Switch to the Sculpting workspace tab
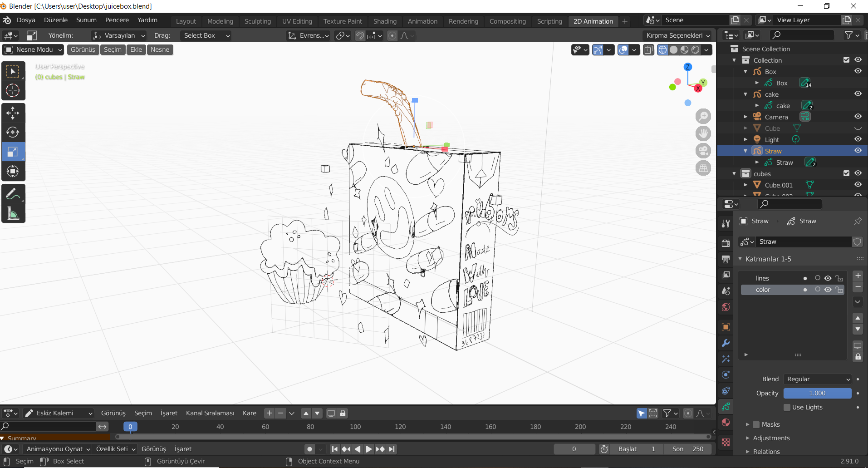The width and height of the screenshot is (868, 468). [257, 21]
